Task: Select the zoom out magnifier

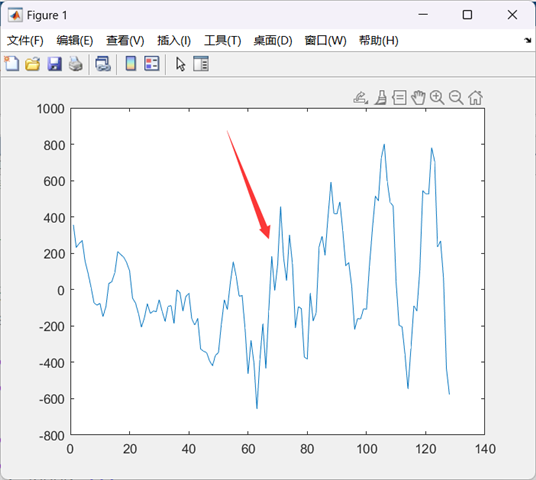Action: (456, 98)
